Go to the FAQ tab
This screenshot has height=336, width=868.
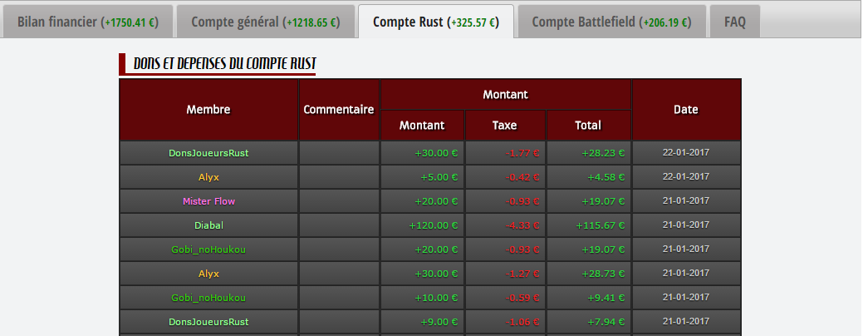734,22
